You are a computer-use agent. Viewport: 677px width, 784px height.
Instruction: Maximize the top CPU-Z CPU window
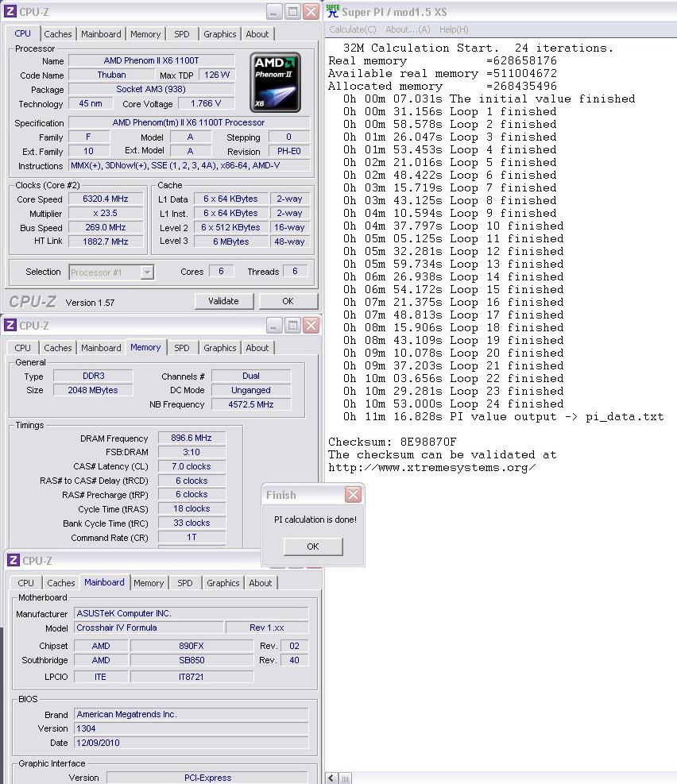point(292,11)
